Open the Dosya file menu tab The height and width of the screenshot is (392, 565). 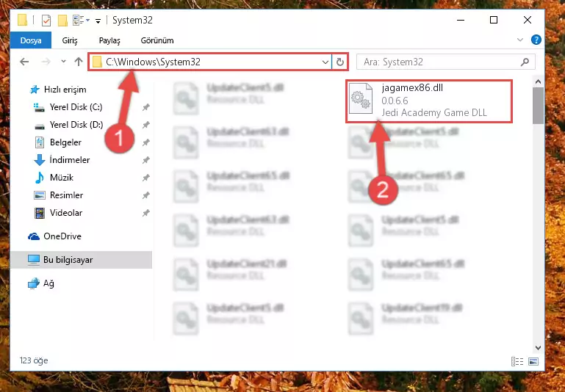(x=31, y=40)
